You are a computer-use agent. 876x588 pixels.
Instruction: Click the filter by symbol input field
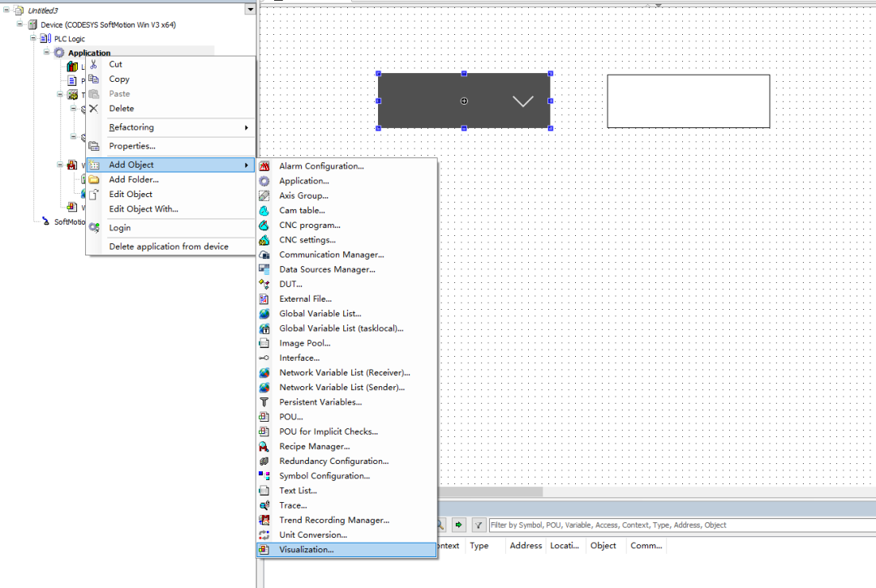pyautogui.click(x=682, y=525)
